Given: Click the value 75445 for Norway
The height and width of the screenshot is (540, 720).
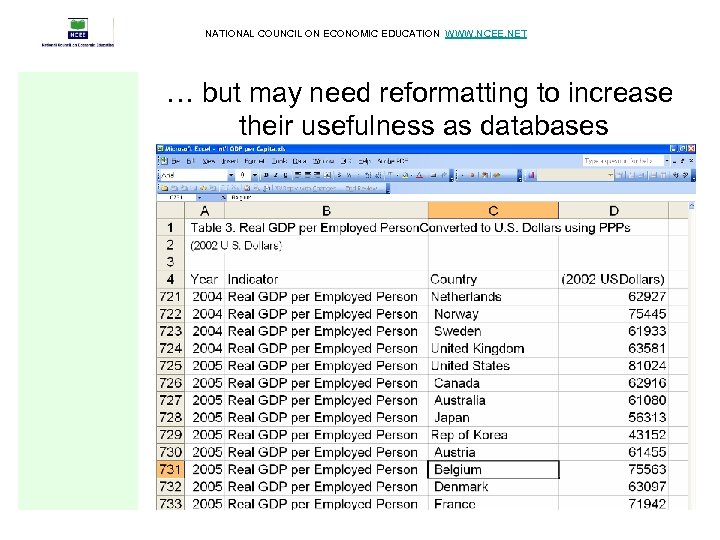Looking at the screenshot, I should 613,314.
